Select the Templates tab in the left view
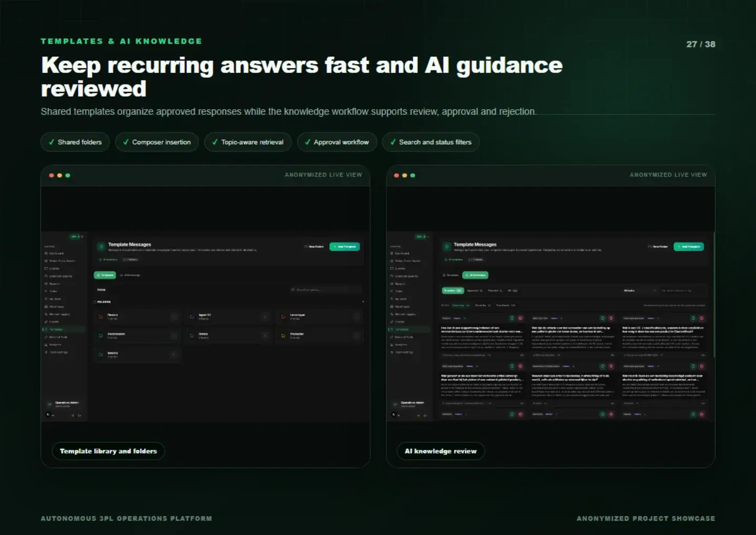756x535 pixels. 105,275
